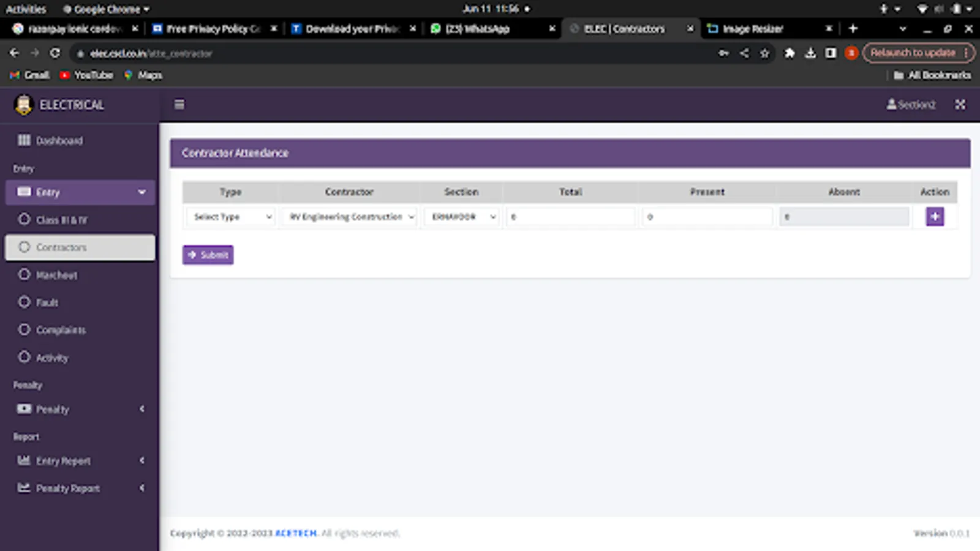
Task: Open the Contractor dropdown
Action: [350, 217]
